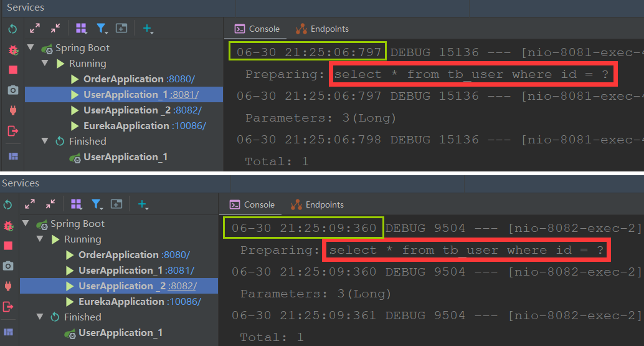Click rerun icon in bottom Services panel

tap(8, 204)
